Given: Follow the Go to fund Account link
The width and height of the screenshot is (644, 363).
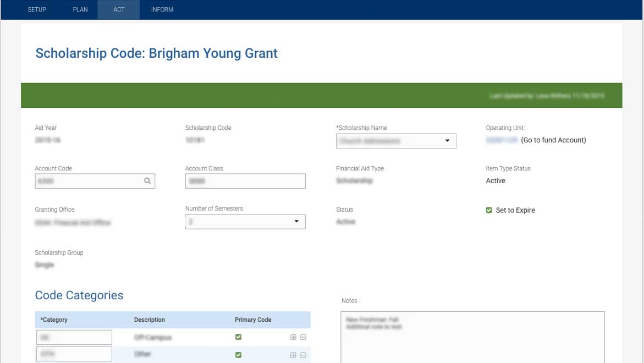Looking at the screenshot, I should coord(553,140).
